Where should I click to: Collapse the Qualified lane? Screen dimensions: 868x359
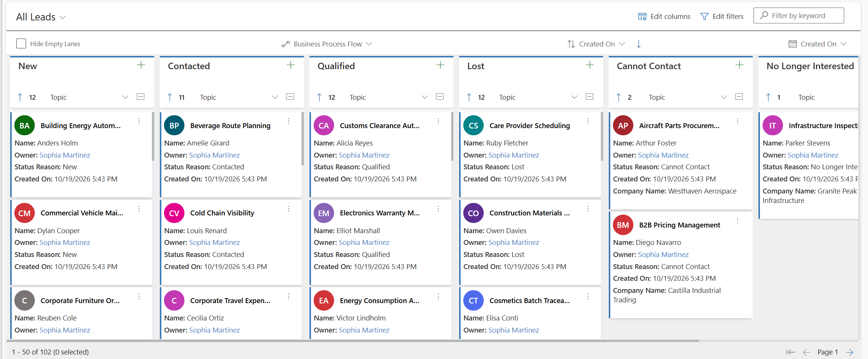click(440, 97)
